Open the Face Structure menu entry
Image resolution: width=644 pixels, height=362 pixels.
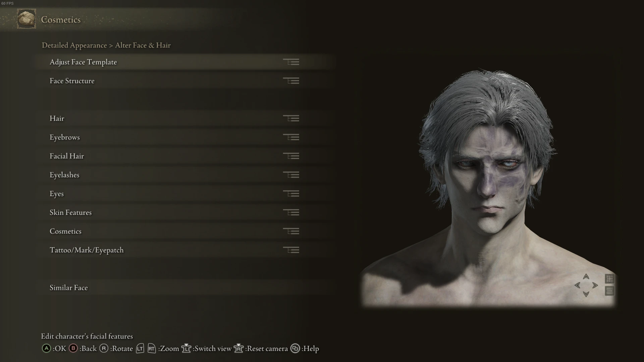[185, 81]
